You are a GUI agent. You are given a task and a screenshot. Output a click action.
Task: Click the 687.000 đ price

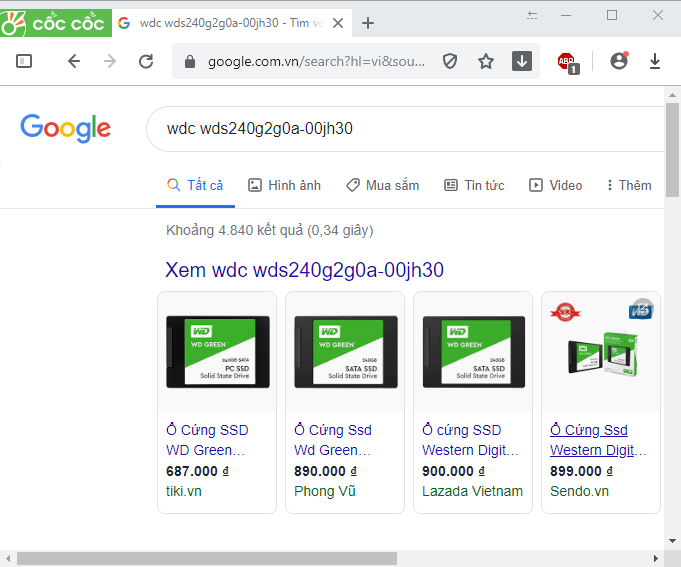click(x=197, y=471)
